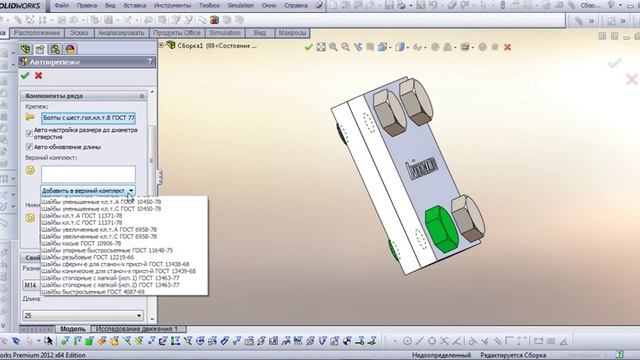Open the Справка menu
640x360 pixels.
pos(296,5)
